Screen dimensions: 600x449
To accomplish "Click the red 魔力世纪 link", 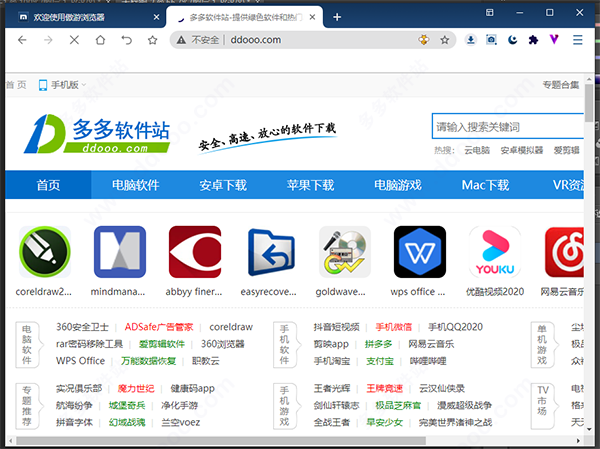I will click(x=136, y=388).
